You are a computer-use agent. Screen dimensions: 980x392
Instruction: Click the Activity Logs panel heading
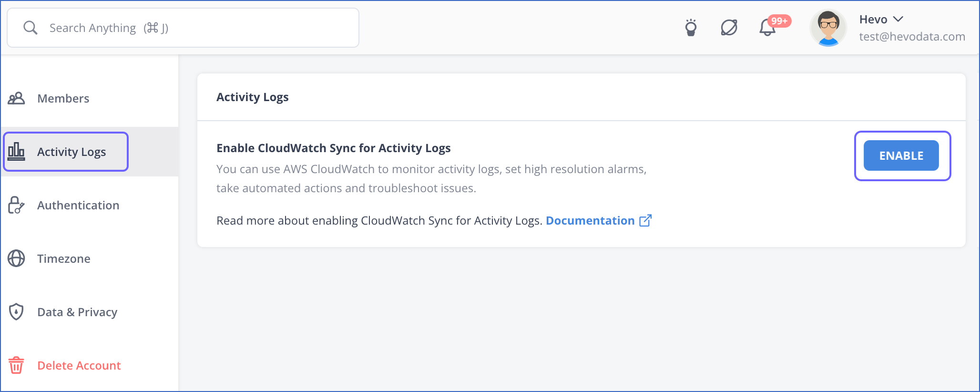(253, 97)
